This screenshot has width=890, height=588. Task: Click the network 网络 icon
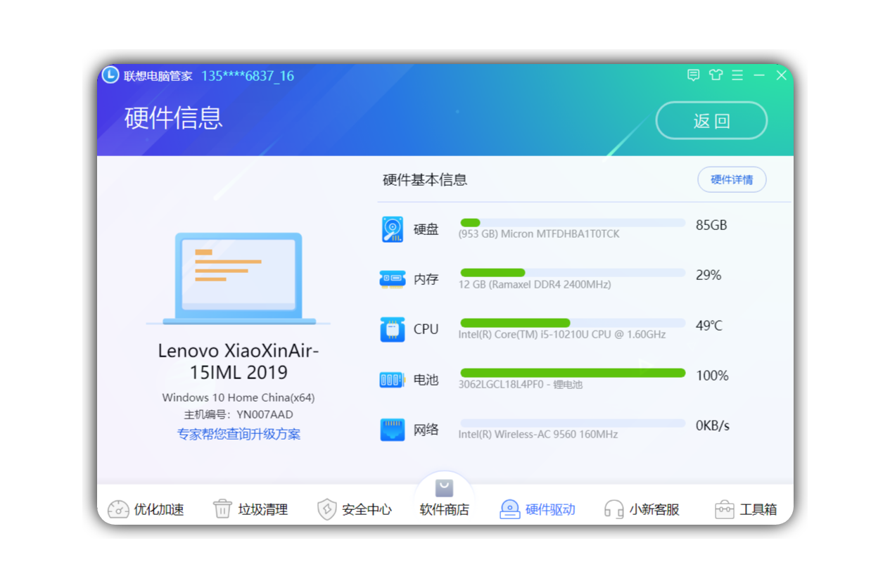393,430
